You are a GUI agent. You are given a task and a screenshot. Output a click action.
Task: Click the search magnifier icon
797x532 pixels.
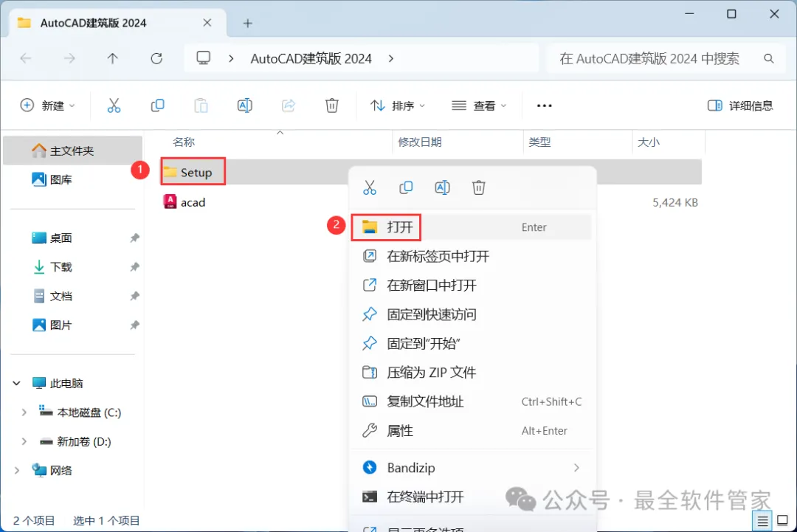coord(768,59)
